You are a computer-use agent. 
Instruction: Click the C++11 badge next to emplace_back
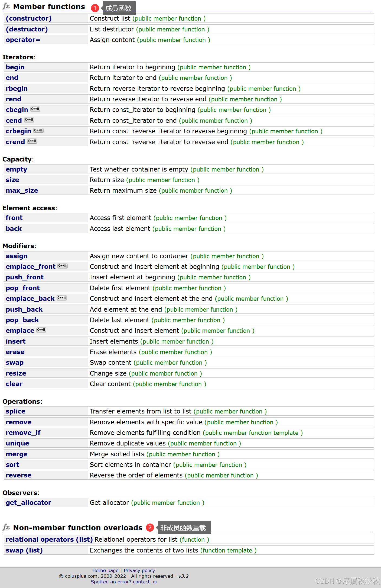62,298
